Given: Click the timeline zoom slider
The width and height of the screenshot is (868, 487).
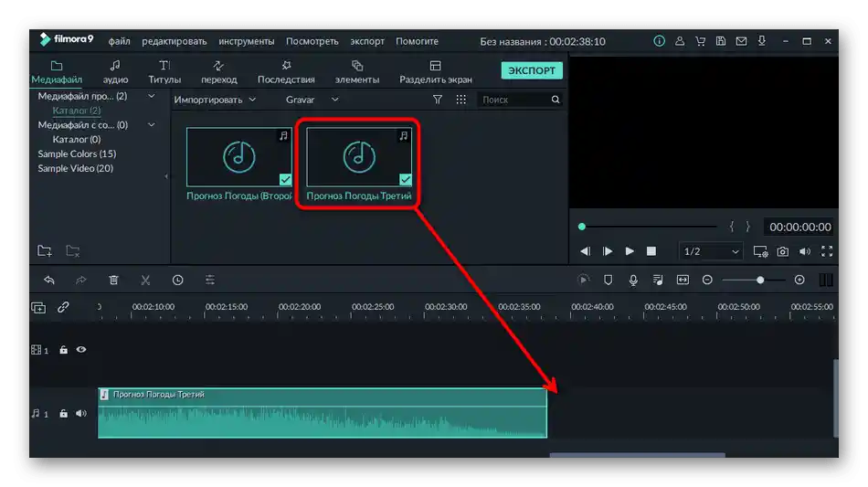Looking at the screenshot, I should (x=754, y=280).
